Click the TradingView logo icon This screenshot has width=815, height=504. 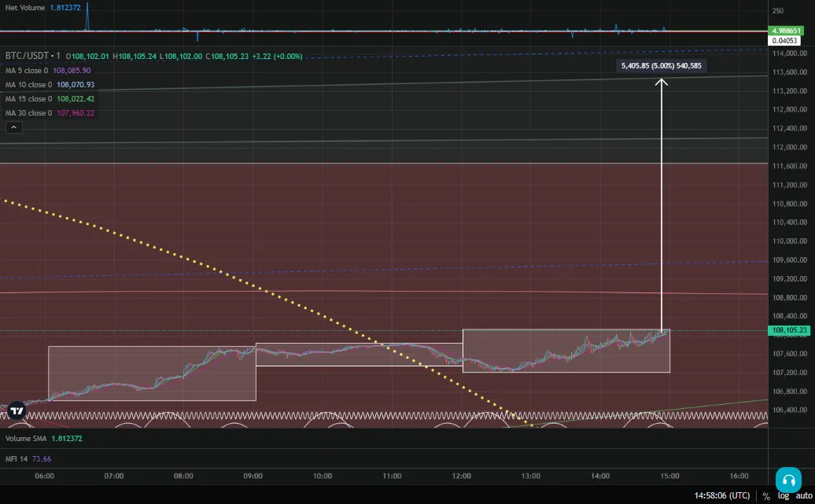(x=17, y=410)
